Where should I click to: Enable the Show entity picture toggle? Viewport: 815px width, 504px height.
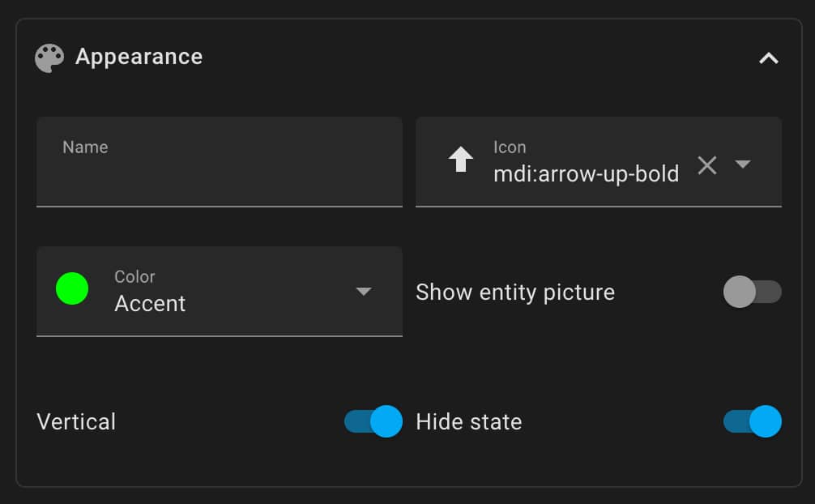[752, 292]
